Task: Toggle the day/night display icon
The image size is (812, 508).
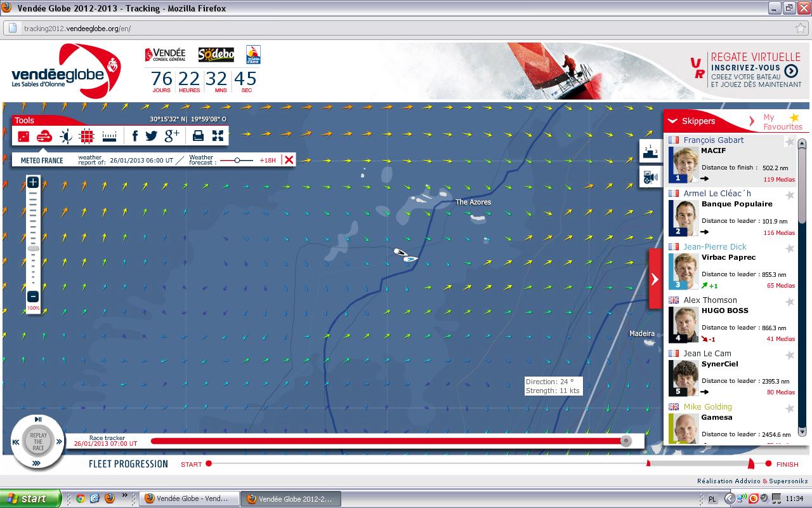Action: pos(66,136)
